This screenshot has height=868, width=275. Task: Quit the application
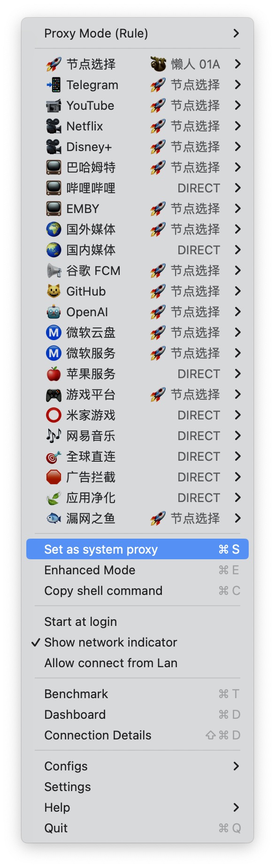pyautogui.click(x=137, y=828)
